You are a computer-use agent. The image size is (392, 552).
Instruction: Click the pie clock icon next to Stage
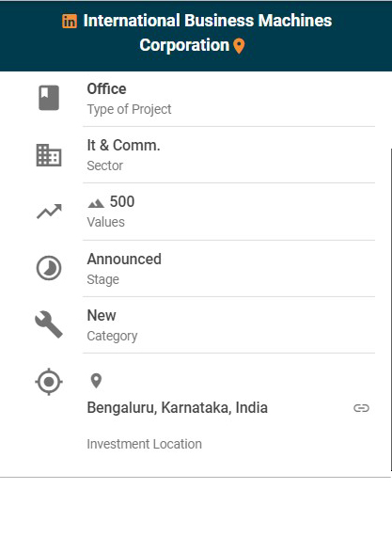tap(49, 268)
